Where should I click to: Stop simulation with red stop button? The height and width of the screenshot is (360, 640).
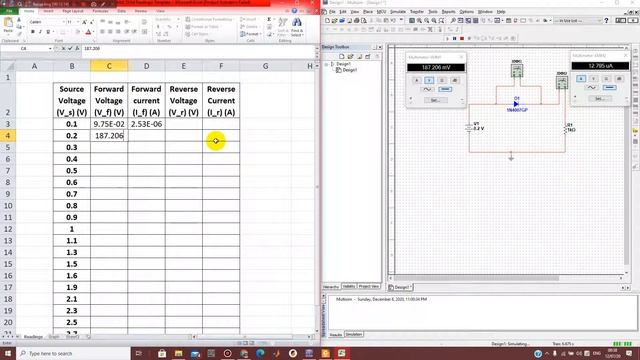click(462, 38)
